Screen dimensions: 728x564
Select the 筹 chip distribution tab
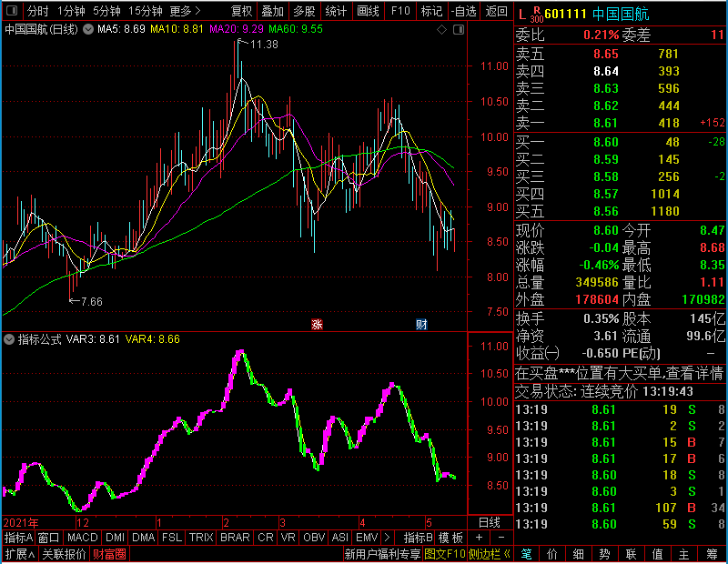click(x=712, y=554)
